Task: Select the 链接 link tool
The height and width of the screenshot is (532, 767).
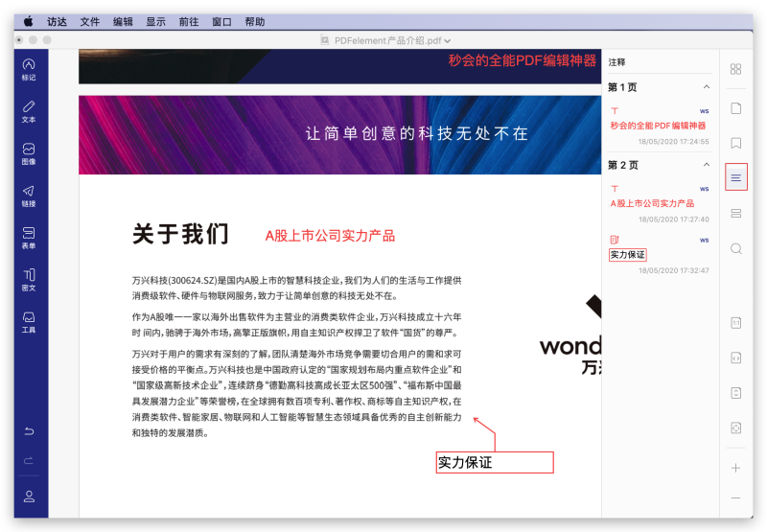Action: (29, 195)
